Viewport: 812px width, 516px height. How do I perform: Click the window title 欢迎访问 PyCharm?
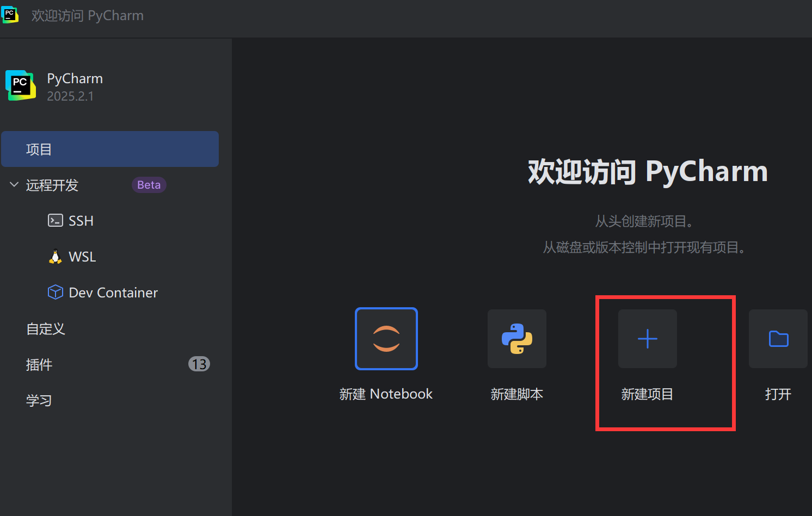pos(88,15)
